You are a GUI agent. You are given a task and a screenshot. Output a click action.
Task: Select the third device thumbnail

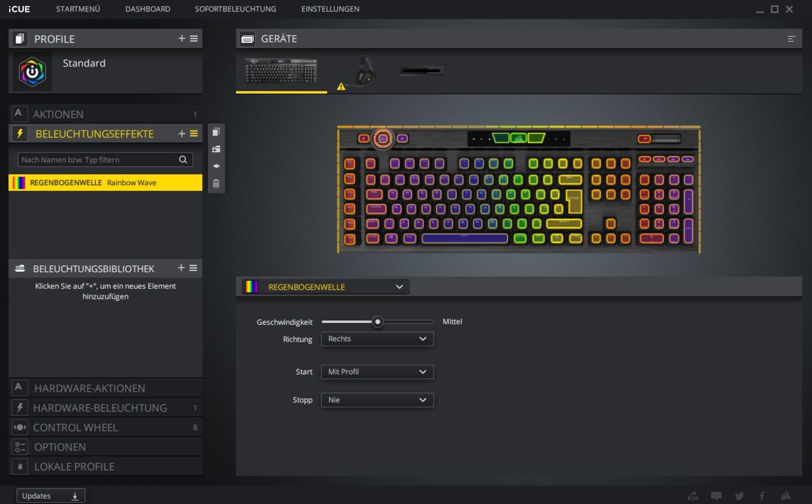click(x=422, y=71)
